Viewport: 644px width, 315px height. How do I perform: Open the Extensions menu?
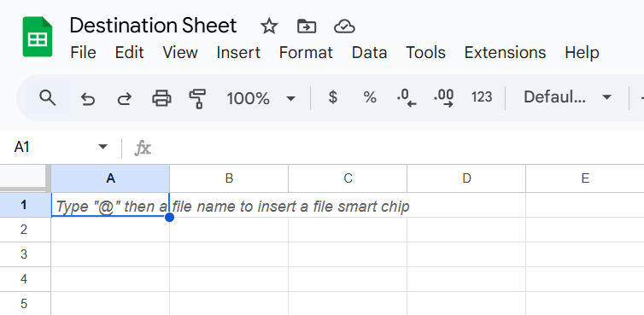(x=505, y=53)
